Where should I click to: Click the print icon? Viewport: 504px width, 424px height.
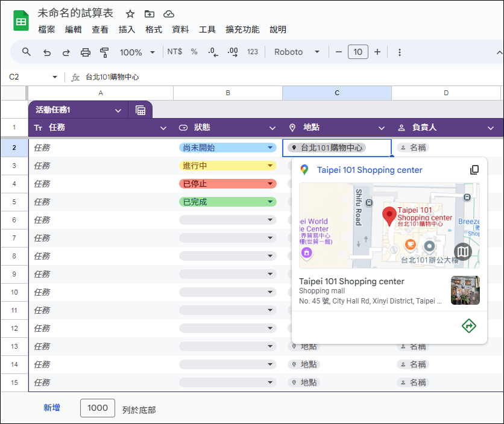[86, 52]
